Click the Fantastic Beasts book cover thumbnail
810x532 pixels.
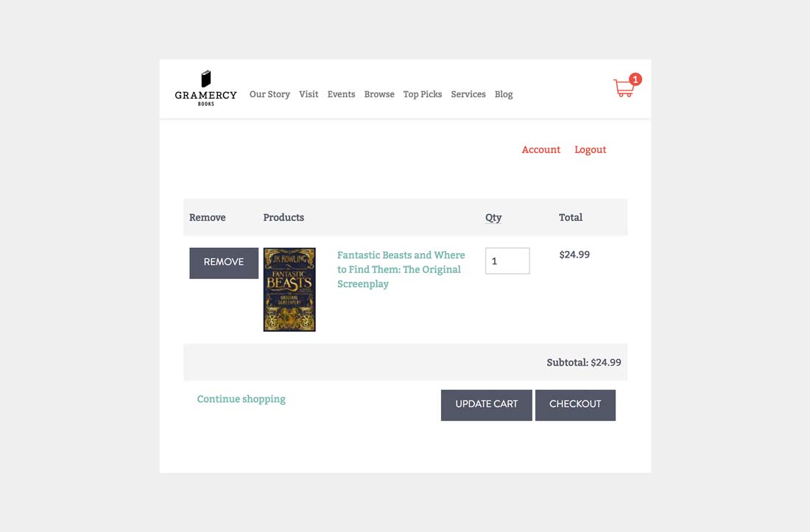(289, 289)
